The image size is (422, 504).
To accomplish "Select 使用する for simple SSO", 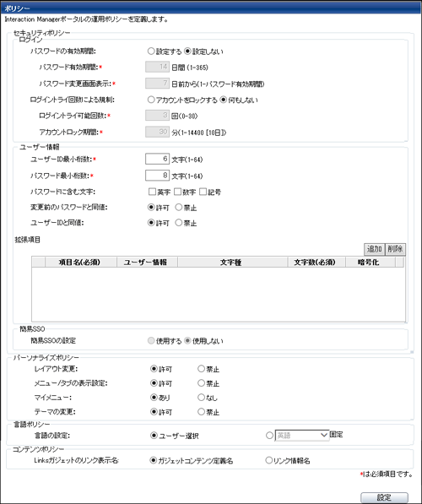I will pyautogui.click(x=151, y=341).
